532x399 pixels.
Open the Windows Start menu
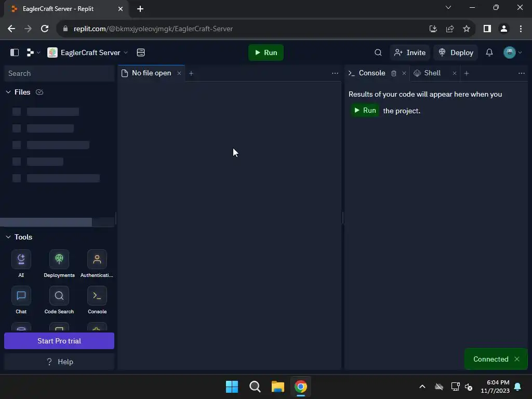click(232, 387)
